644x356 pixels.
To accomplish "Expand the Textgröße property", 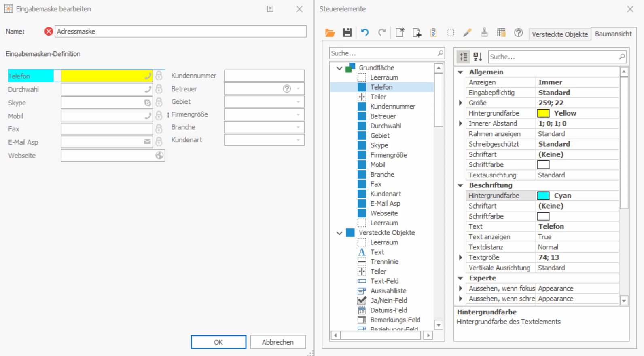I will pos(460,257).
